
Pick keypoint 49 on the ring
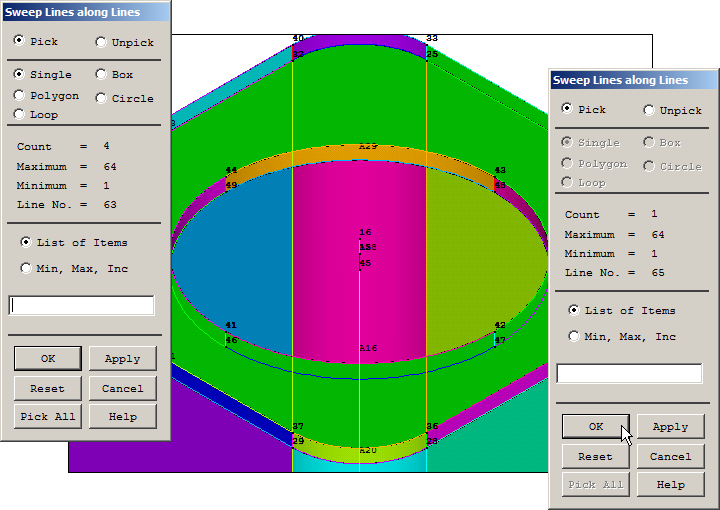pos(231,185)
